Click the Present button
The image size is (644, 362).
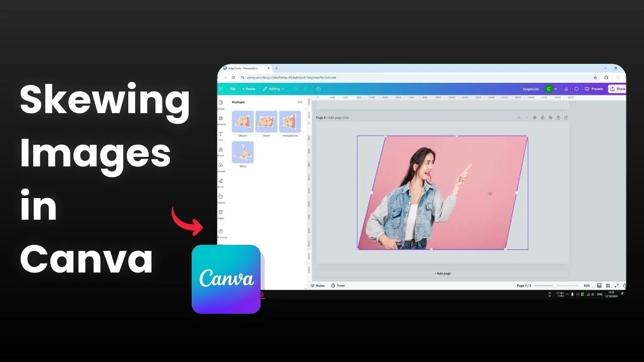[x=594, y=89]
